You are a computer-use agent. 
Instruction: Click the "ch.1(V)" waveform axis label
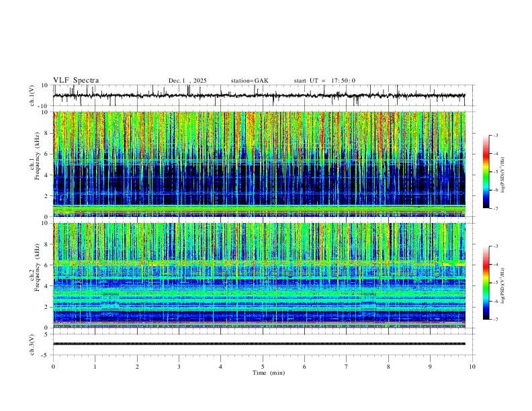(32, 95)
